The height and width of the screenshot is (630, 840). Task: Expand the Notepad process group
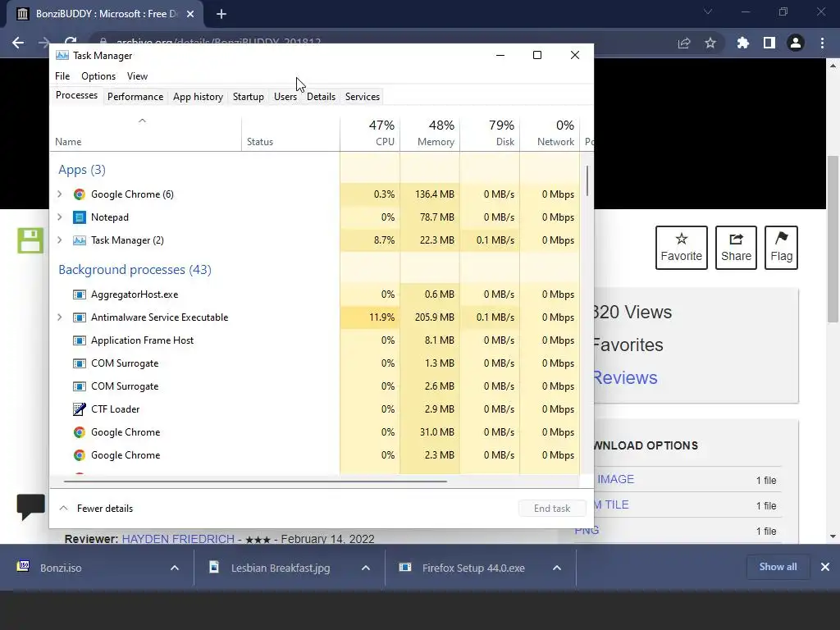click(x=59, y=217)
